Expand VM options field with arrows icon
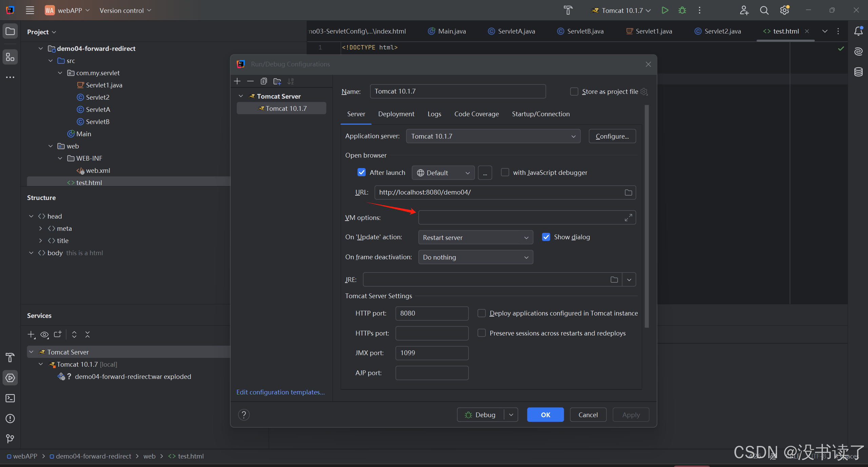Image resolution: width=868 pixels, height=467 pixels. point(628,218)
